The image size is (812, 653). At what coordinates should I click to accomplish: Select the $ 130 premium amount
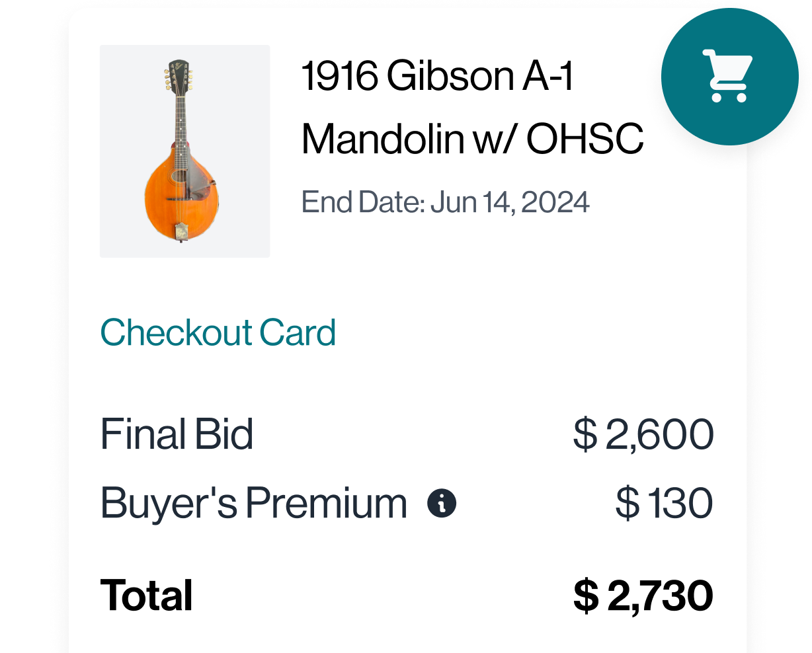click(664, 504)
